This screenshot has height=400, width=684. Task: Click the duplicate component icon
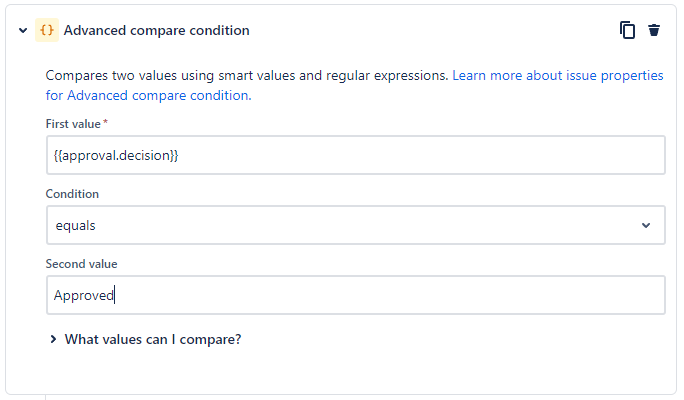(627, 30)
